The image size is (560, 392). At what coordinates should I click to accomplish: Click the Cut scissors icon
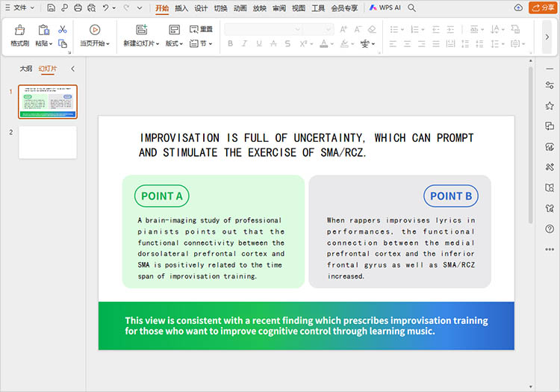click(x=63, y=30)
